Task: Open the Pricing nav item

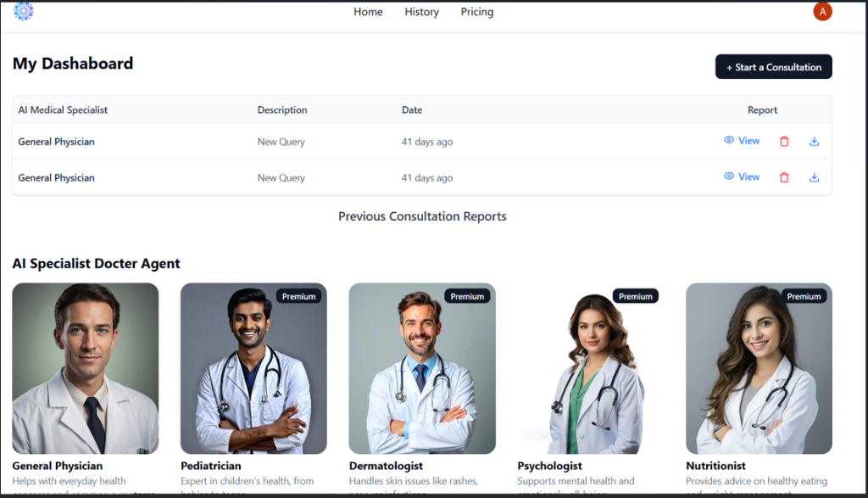Action: coord(477,12)
